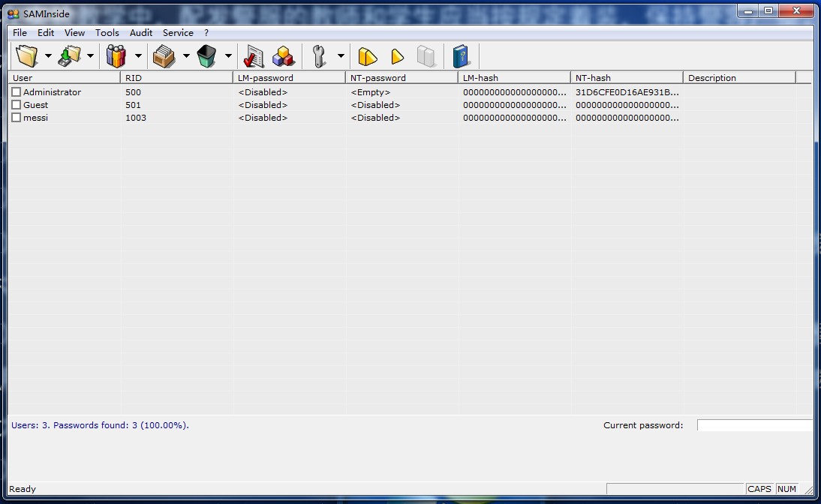Click Administrator's <Disabled> LM-password cell
821x504 pixels.
pyautogui.click(x=263, y=92)
